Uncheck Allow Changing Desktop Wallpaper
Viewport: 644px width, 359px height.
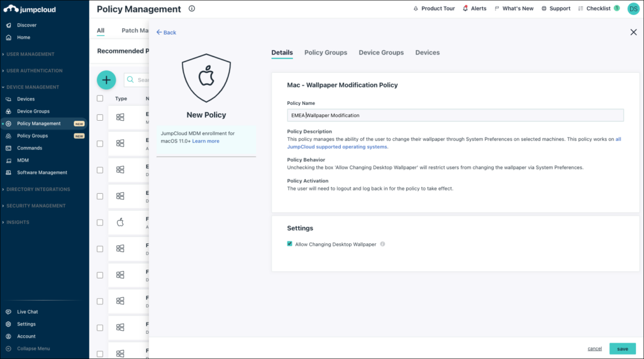pyautogui.click(x=290, y=244)
